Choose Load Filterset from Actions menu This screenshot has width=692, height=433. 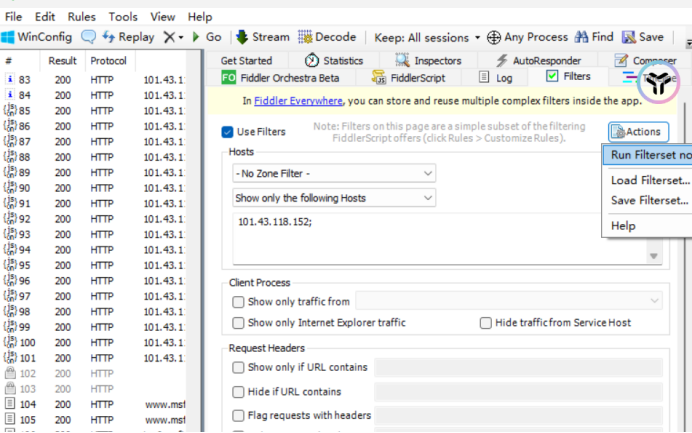[x=648, y=180]
